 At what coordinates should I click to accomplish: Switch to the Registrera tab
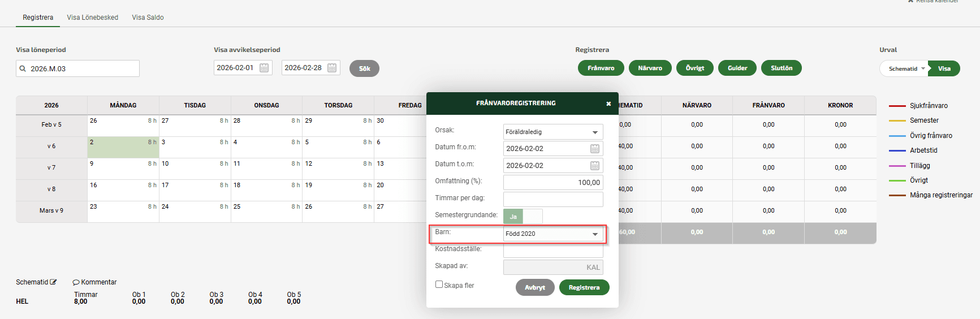(x=38, y=18)
